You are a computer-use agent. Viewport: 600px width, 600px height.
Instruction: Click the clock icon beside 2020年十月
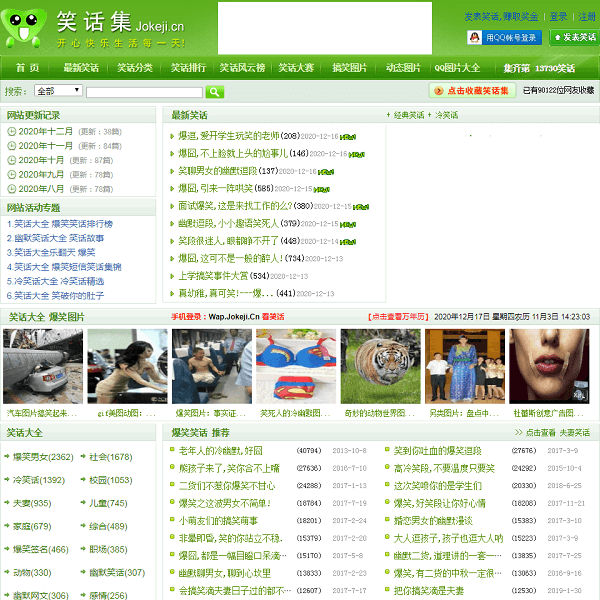click(x=11, y=160)
